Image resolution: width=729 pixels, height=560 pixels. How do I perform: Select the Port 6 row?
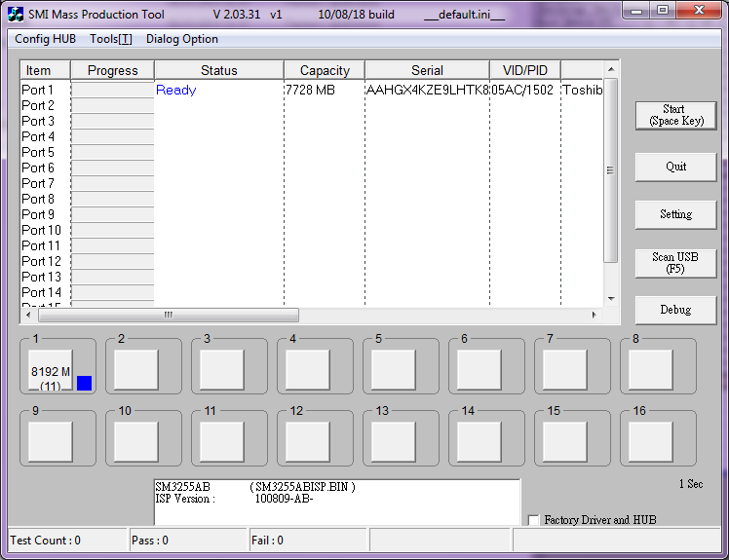pos(312,168)
